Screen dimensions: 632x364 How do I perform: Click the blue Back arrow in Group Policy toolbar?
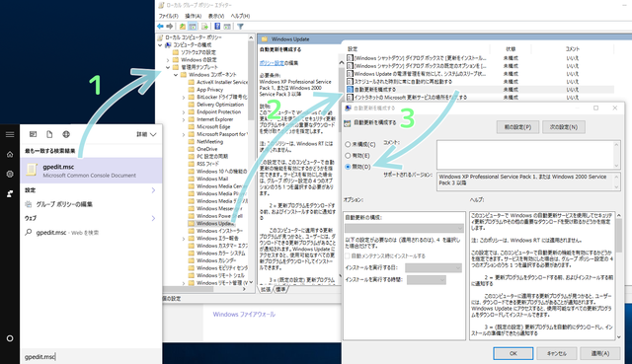(160, 27)
